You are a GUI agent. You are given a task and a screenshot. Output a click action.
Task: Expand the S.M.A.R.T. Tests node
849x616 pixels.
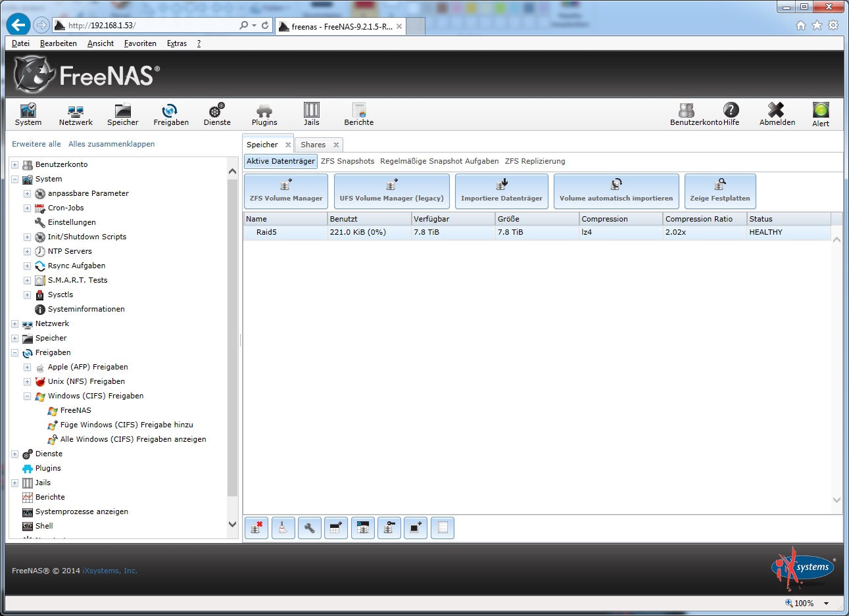[27, 281]
